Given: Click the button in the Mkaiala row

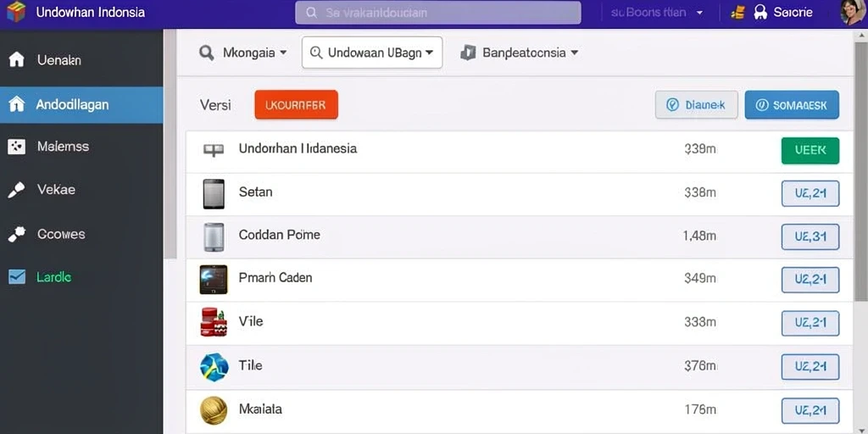Looking at the screenshot, I should pyautogui.click(x=810, y=411).
